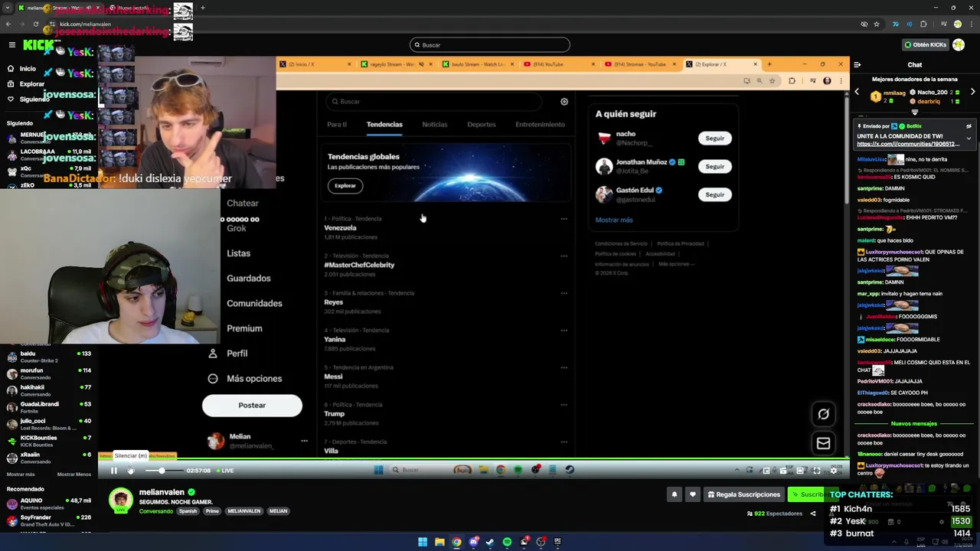Click Mostrar Menos in Kick sidebar
The image size is (980, 551).
(74, 474)
